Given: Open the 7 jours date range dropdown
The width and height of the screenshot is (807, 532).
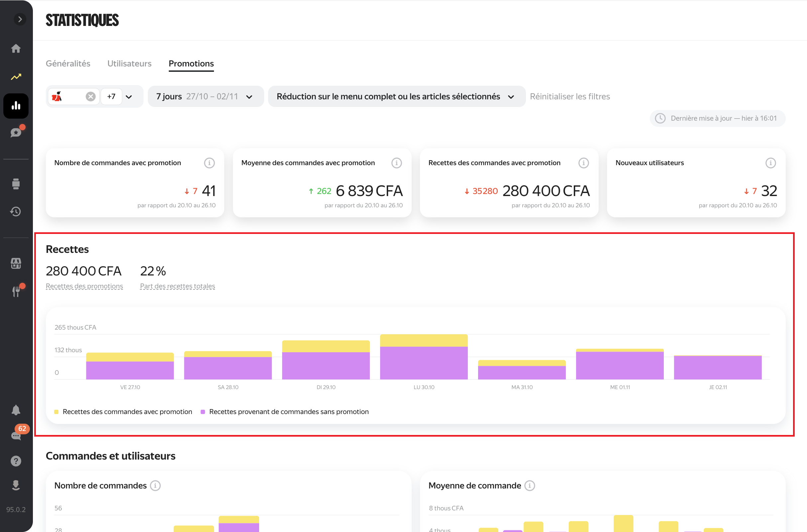Looking at the screenshot, I should (206, 97).
